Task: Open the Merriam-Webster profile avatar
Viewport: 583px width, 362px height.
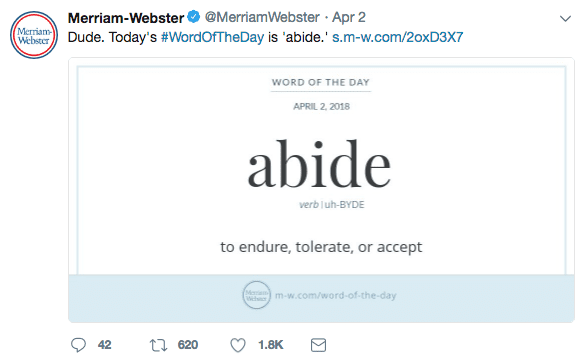Action: pyautogui.click(x=34, y=35)
